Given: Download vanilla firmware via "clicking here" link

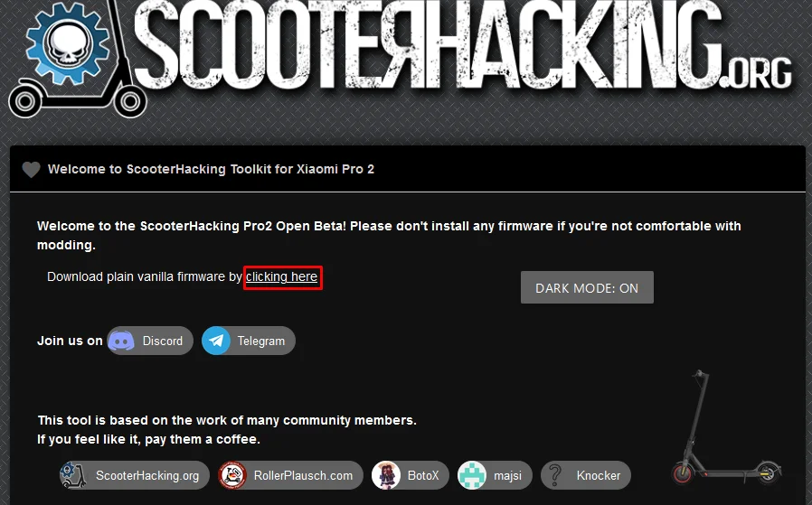Looking at the screenshot, I should click(282, 277).
